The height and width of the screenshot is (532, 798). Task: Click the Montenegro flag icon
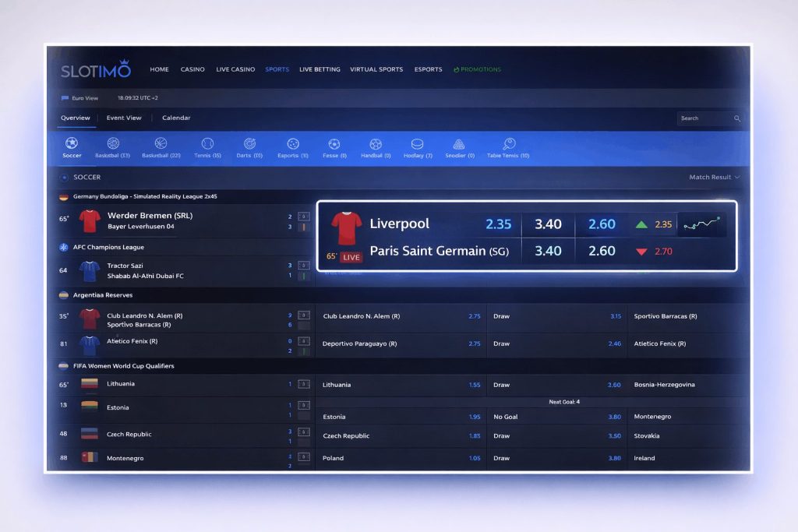point(90,457)
